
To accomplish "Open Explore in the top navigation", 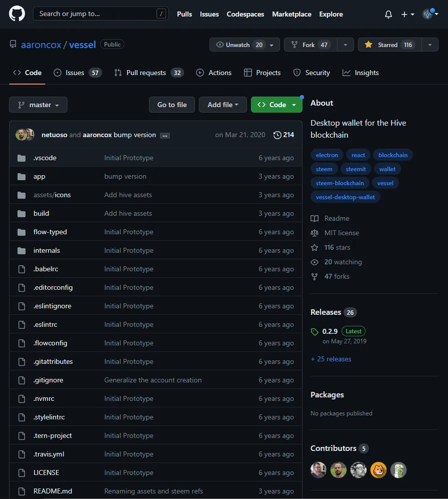I will [331, 15].
